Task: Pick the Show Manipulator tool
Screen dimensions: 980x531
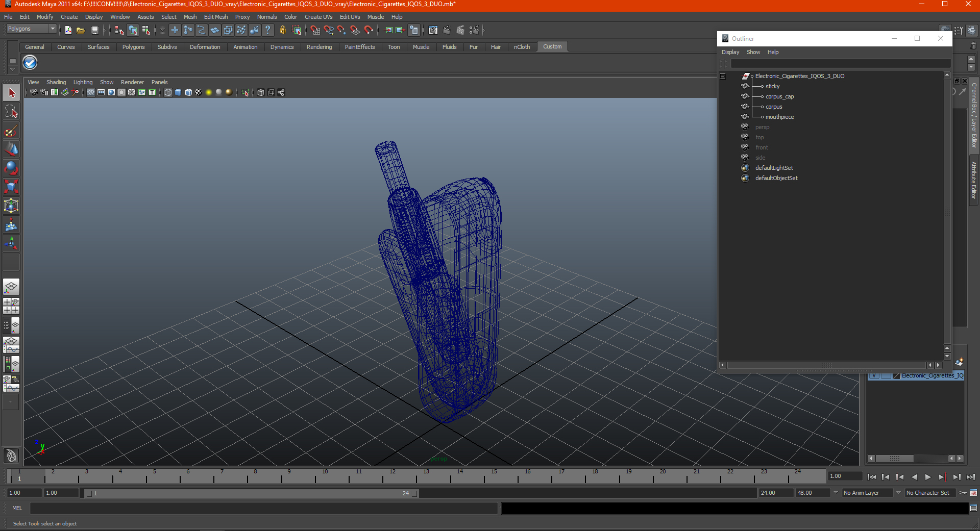Action: [11, 243]
